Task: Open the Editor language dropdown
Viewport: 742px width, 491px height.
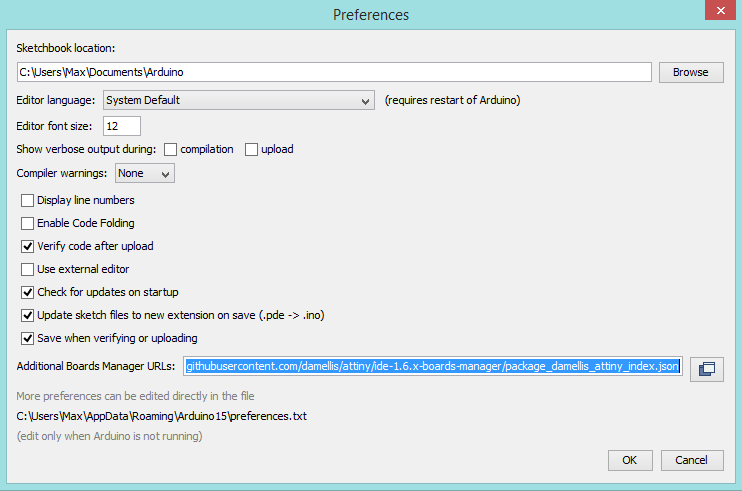Action: click(x=239, y=100)
